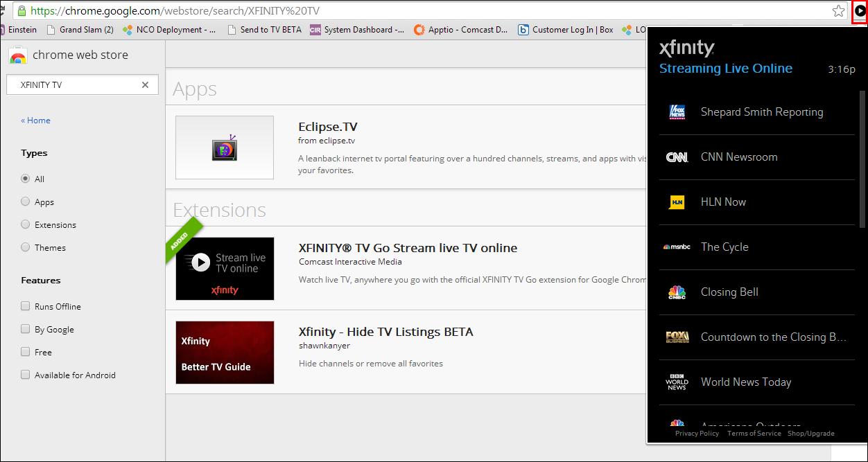
Task: Click the green secure lock icon
Action: tap(21, 11)
